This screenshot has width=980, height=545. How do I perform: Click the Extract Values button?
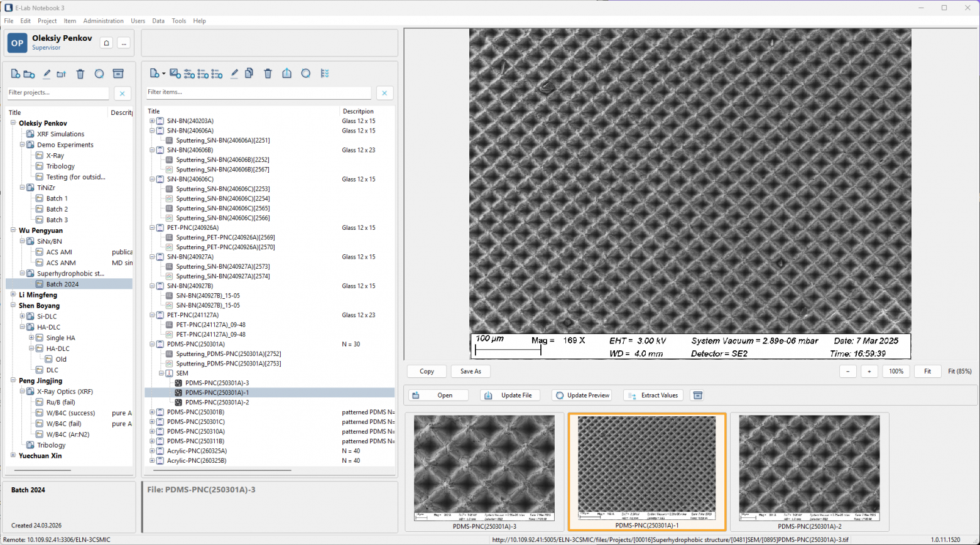point(653,395)
